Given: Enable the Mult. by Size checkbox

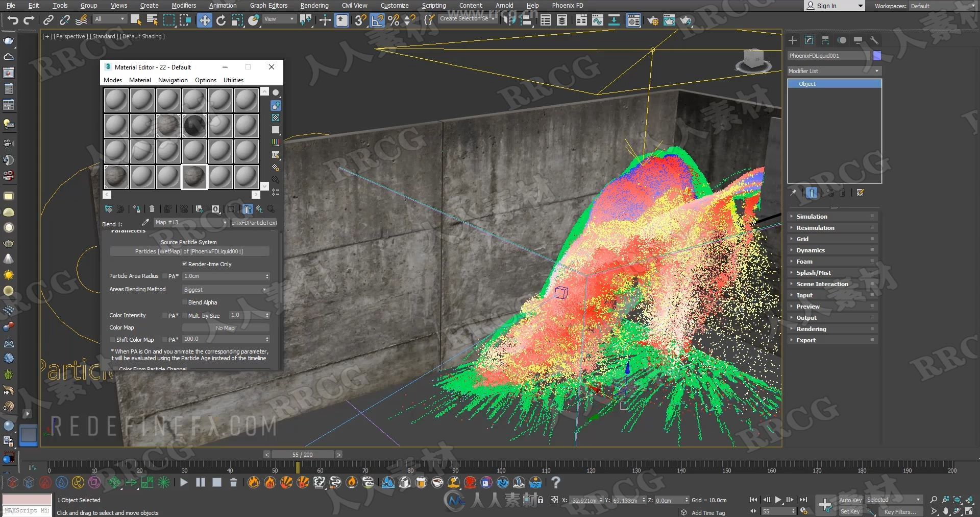Looking at the screenshot, I should pos(185,315).
